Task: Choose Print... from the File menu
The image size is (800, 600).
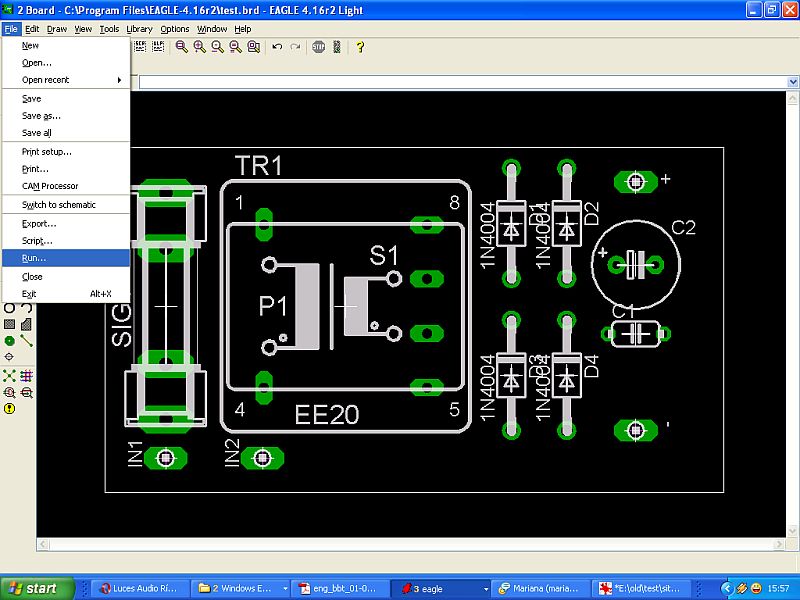Action: pyautogui.click(x=66, y=169)
